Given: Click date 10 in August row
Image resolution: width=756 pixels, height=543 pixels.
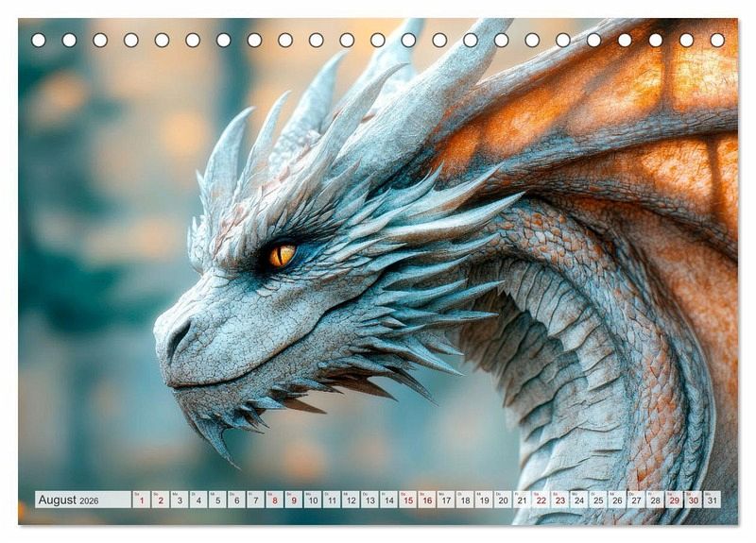Looking at the screenshot, I should (313, 500).
